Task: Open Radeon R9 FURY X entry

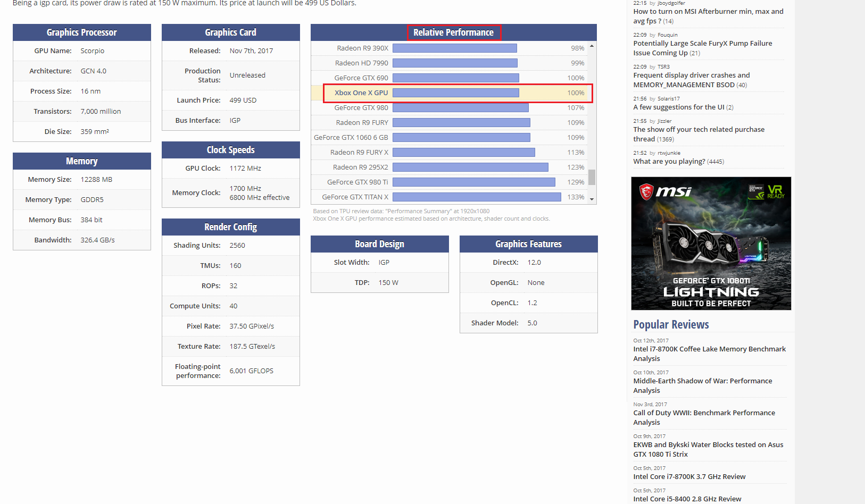Action: tap(450, 152)
